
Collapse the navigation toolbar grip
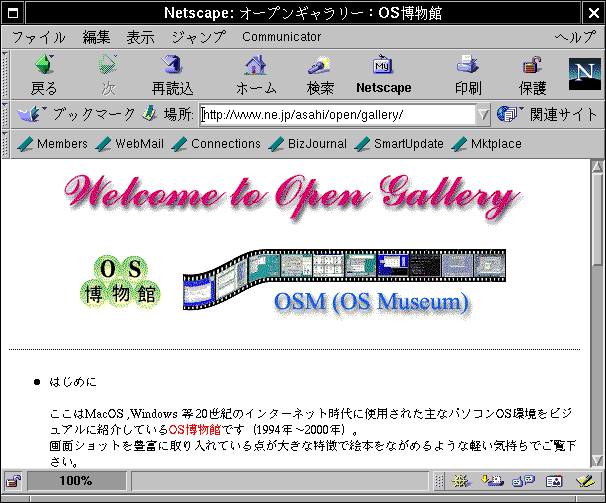5,74
